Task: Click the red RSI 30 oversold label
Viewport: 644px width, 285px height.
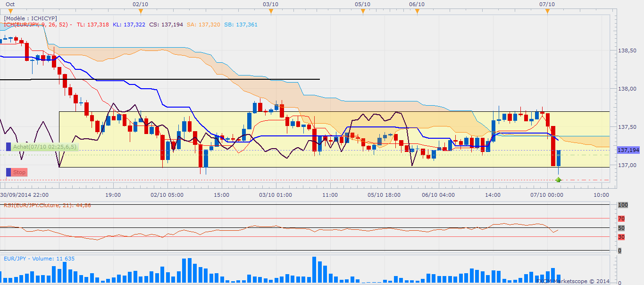Action: (621, 237)
